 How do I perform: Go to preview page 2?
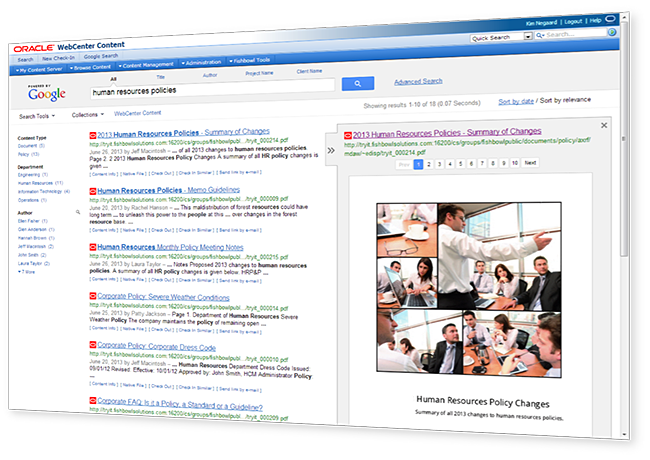point(429,164)
